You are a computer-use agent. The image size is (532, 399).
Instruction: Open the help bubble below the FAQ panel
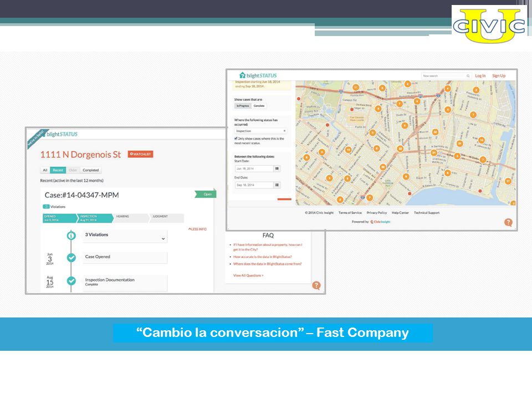[x=316, y=285]
